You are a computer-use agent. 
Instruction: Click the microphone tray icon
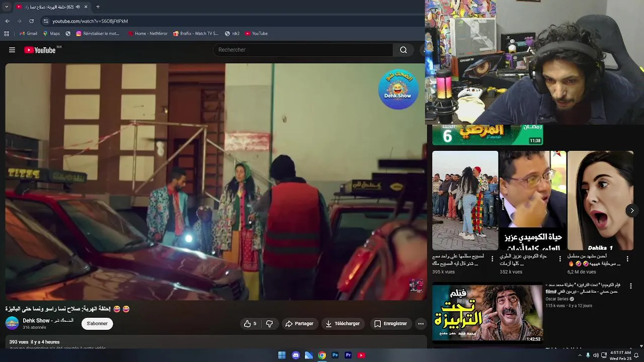click(588, 355)
